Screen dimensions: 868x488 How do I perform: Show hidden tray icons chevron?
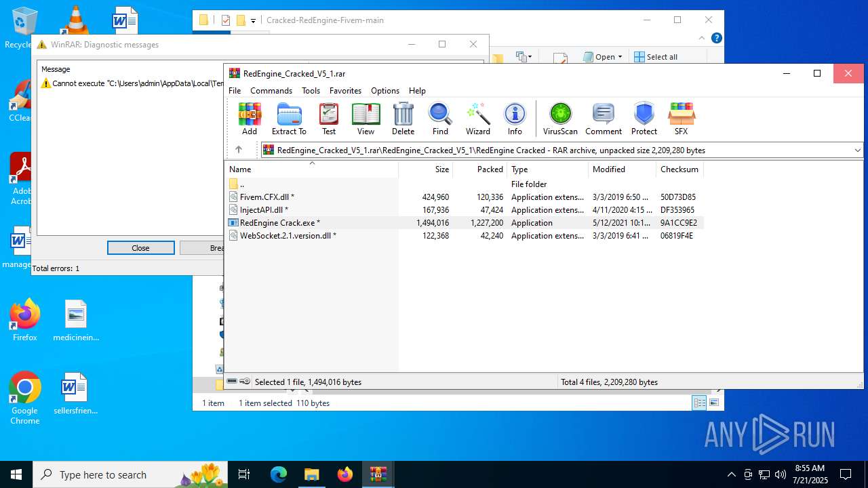(731, 474)
